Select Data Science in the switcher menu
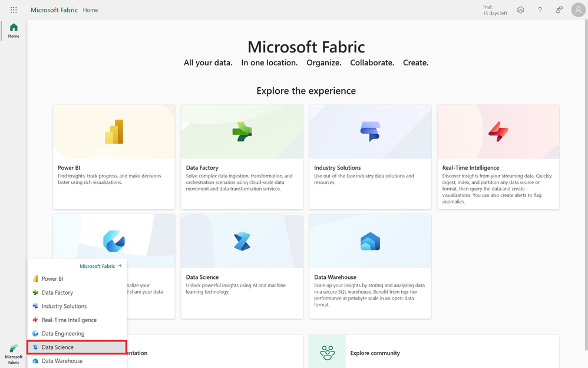 [77, 347]
